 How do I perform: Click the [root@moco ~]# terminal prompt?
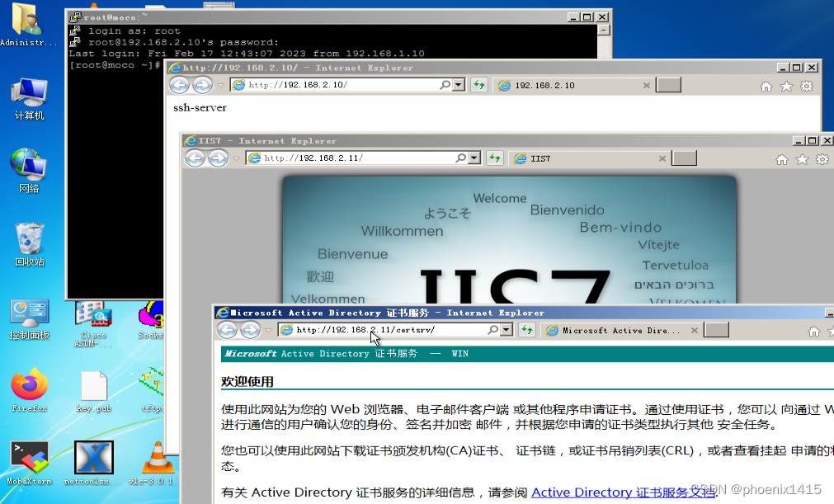click(115, 65)
